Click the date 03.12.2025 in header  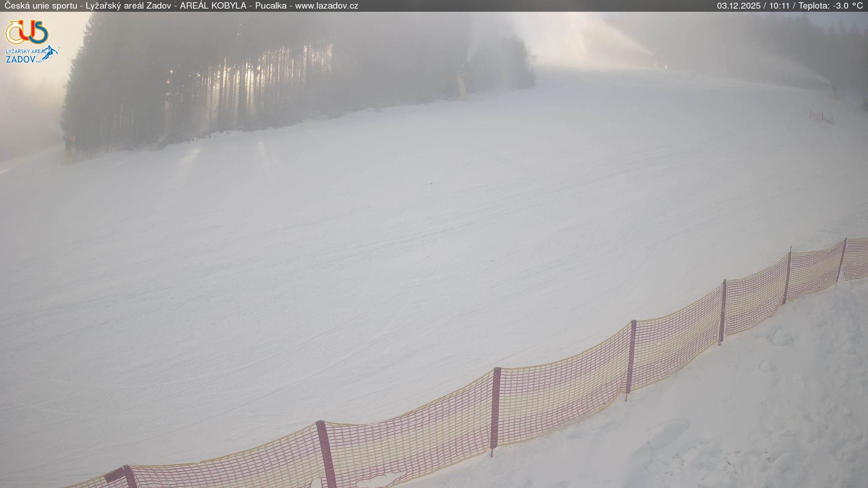point(738,6)
